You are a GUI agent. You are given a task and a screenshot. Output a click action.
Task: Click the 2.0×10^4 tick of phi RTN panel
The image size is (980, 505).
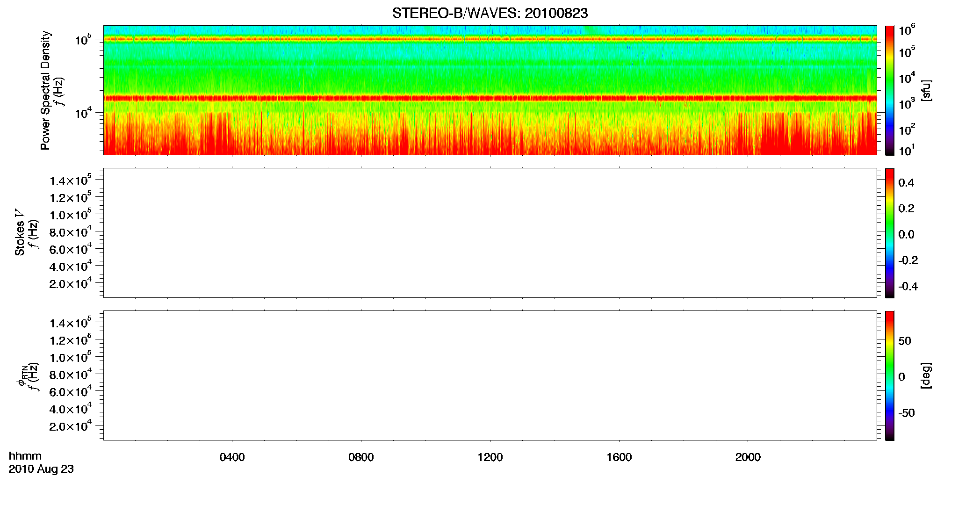tap(71, 426)
